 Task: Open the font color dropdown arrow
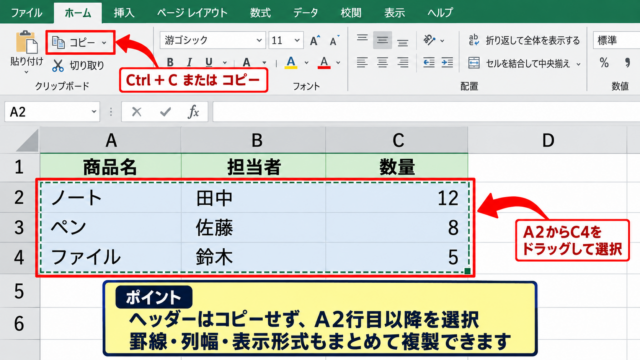[338, 63]
